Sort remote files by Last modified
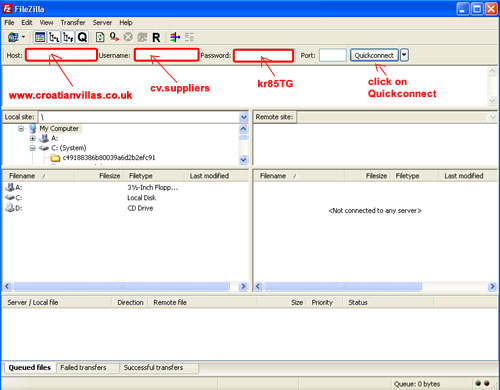The height and width of the screenshot is (390, 500). point(467,176)
